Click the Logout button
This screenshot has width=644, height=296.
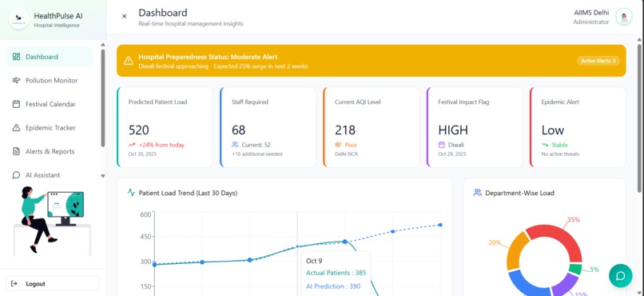coord(53,283)
